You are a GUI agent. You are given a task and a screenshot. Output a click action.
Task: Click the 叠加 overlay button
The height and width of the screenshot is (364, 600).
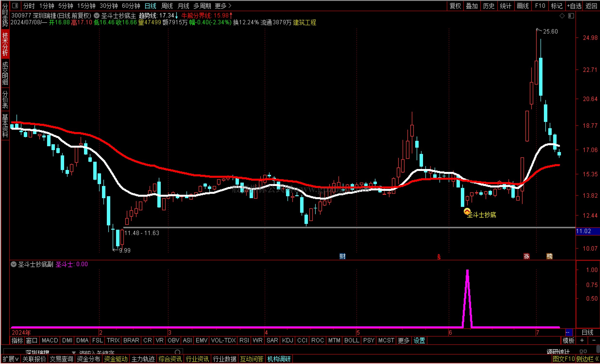[x=472, y=6]
